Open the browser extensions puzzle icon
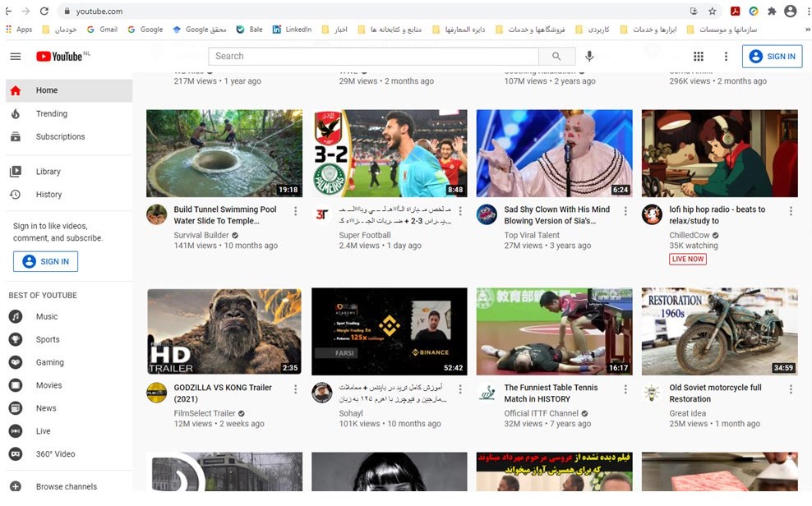The width and height of the screenshot is (812, 506). click(x=772, y=11)
